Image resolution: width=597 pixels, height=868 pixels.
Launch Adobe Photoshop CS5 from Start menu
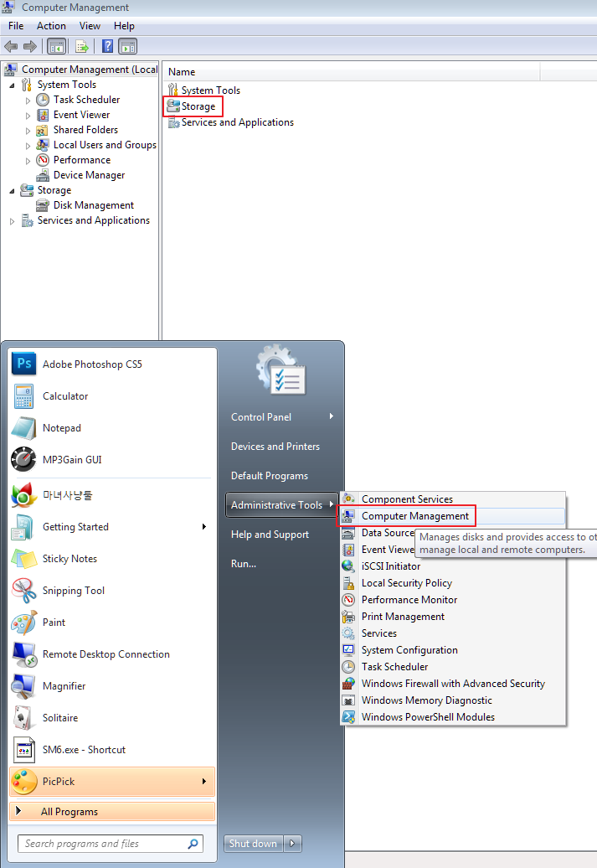[112, 364]
